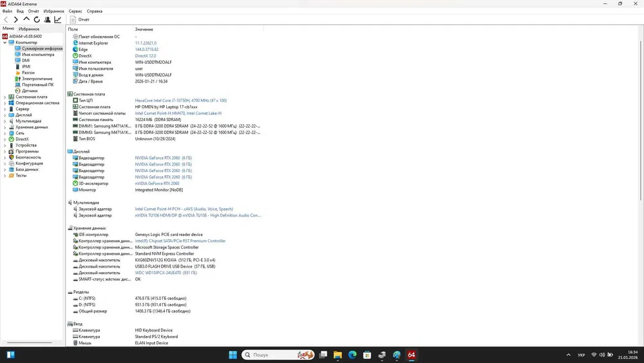644x363 pixels.
Task: Select the IPMI tree item
Action: pos(26,66)
